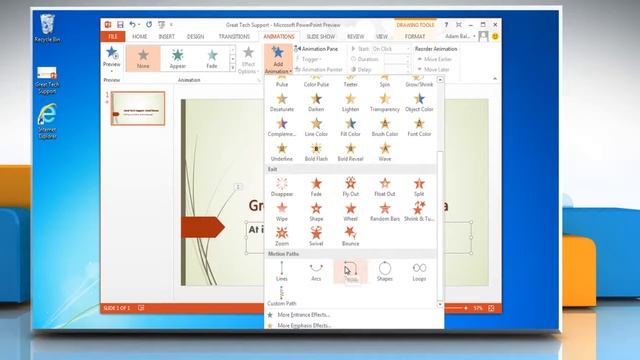Select the Fly Out exit effect
Screen dimensions: 640x360
tap(350, 187)
